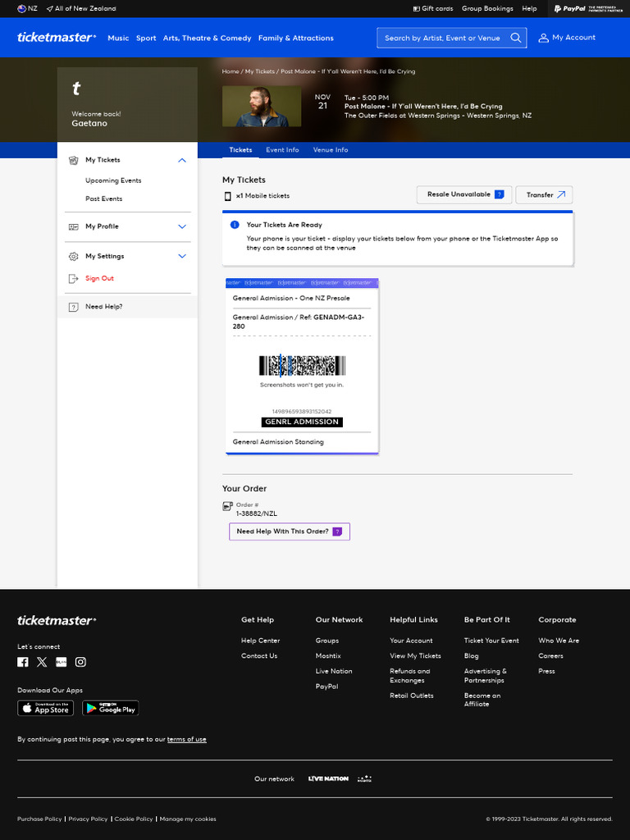
Task: Click the Transfer arrow icon
Action: [561, 195]
